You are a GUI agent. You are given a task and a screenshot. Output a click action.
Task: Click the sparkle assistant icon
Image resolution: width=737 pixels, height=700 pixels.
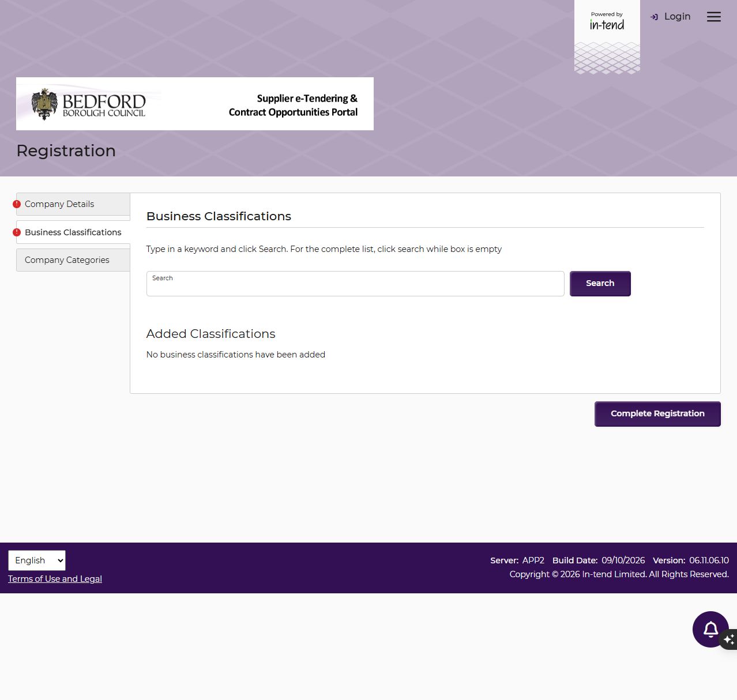tap(730, 639)
